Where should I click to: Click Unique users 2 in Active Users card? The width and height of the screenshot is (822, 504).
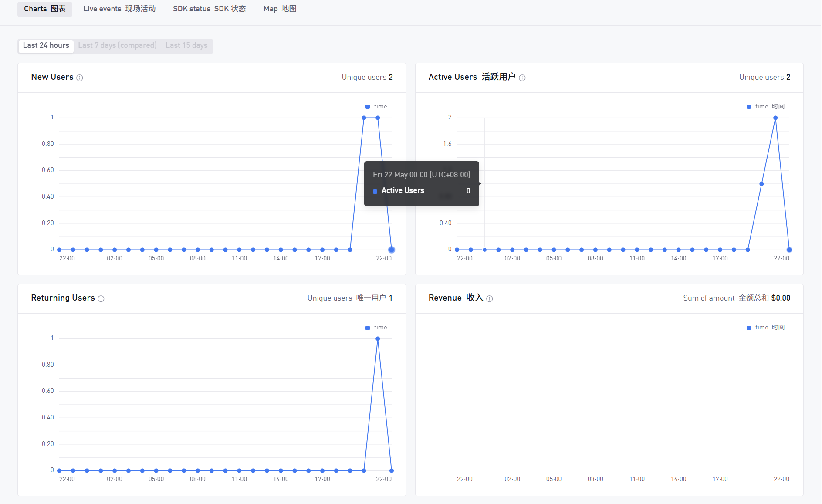pyautogui.click(x=764, y=78)
